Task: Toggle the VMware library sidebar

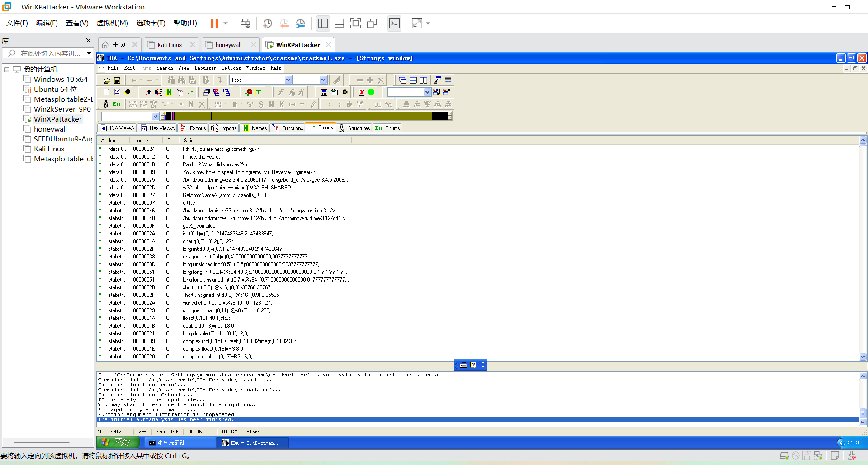Action: point(323,23)
